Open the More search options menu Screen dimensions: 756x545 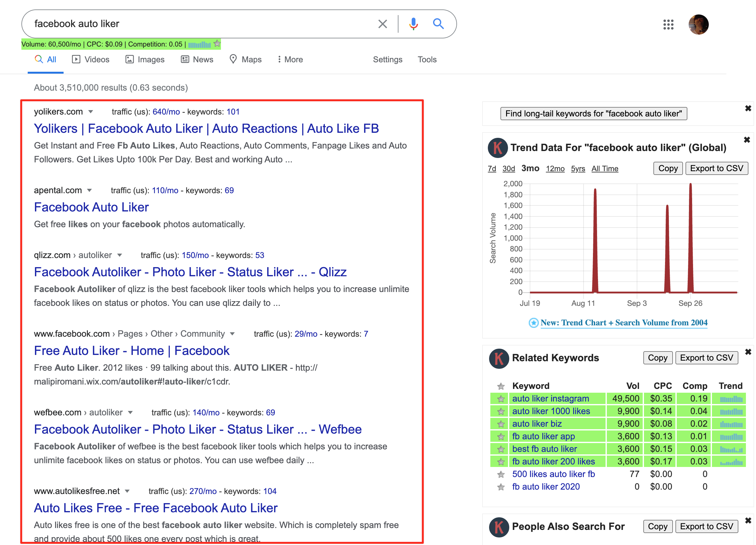pyautogui.click(x=290, y=59)
